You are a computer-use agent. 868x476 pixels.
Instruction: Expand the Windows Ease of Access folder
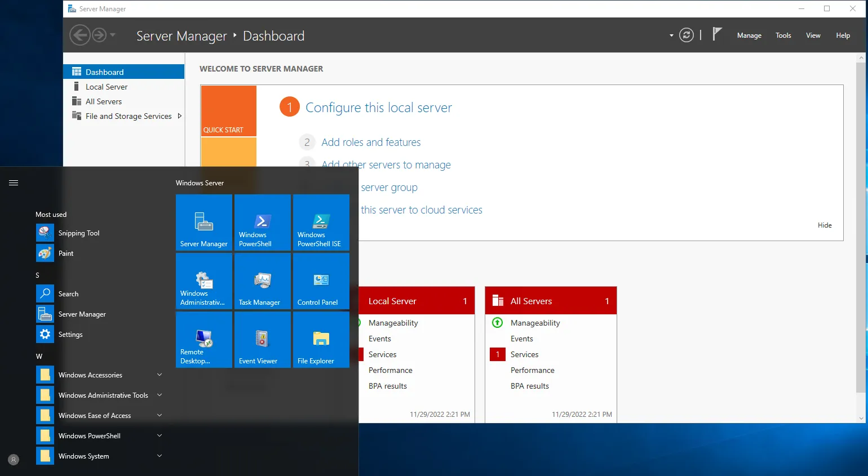(160, 415)
